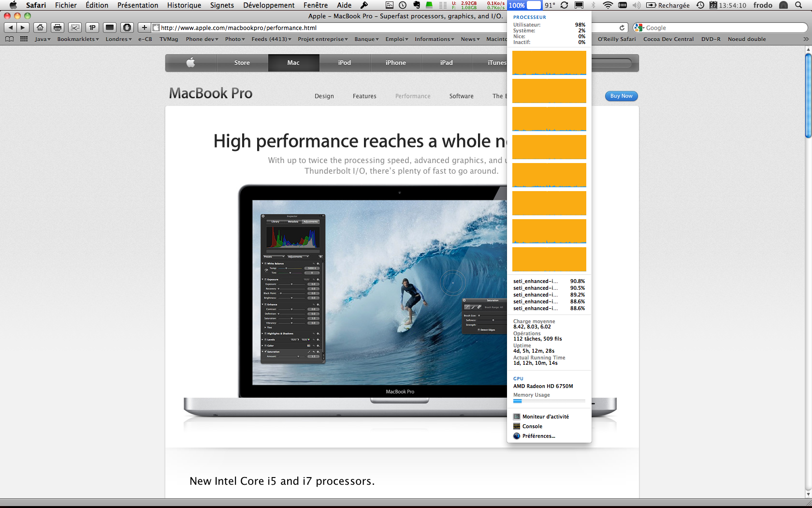This screenshot has width=812, height=508.
Task: Click the Apple logo in site navigation
Action: [x=191, y=62]
